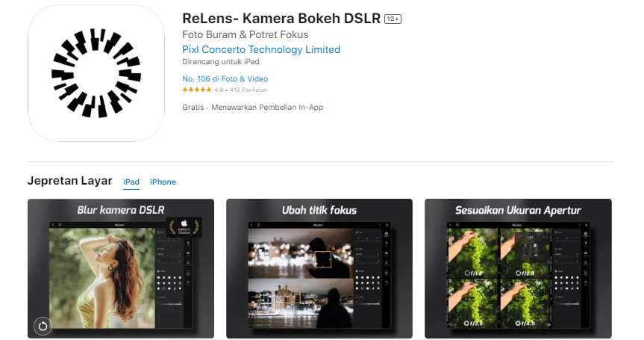Click the f/2.8 aperture label on grapes
The width and height of the screenshot is (644, 340).
(525, 273)
